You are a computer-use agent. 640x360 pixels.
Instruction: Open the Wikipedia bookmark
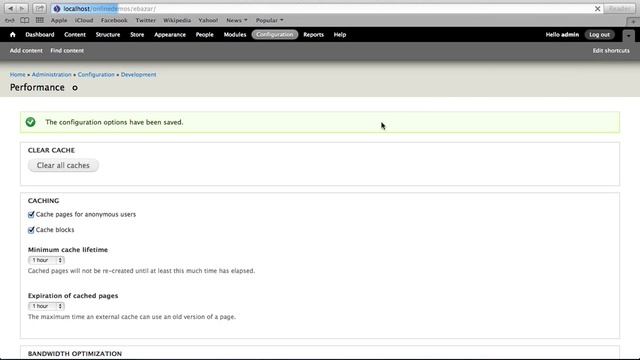(x=177, y=20)
